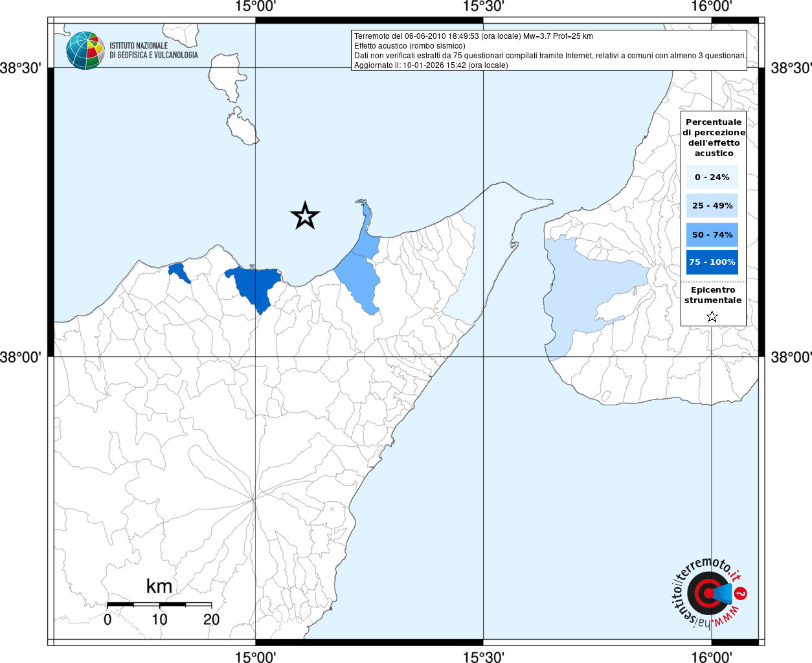Click the 'Aggiornato il' update date line
Screen dimensions: 812x663
point(431,65)
